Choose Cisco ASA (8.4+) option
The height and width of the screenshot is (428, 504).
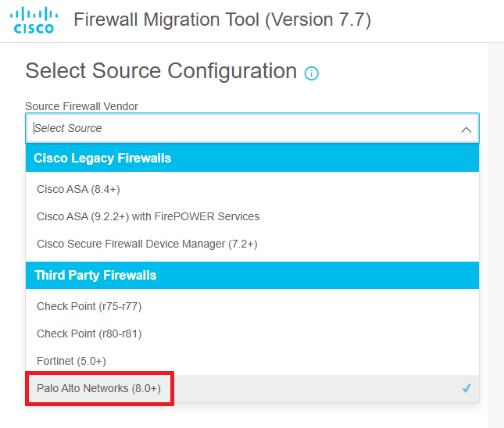click(252, 189)
